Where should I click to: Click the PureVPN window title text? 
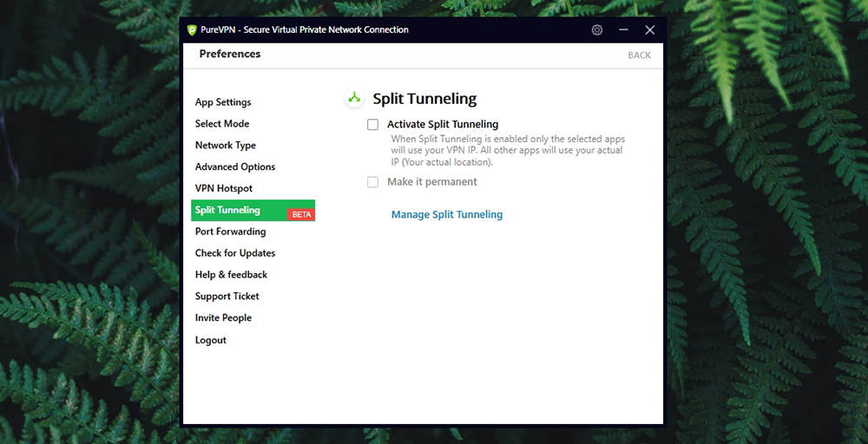(305, 29)
